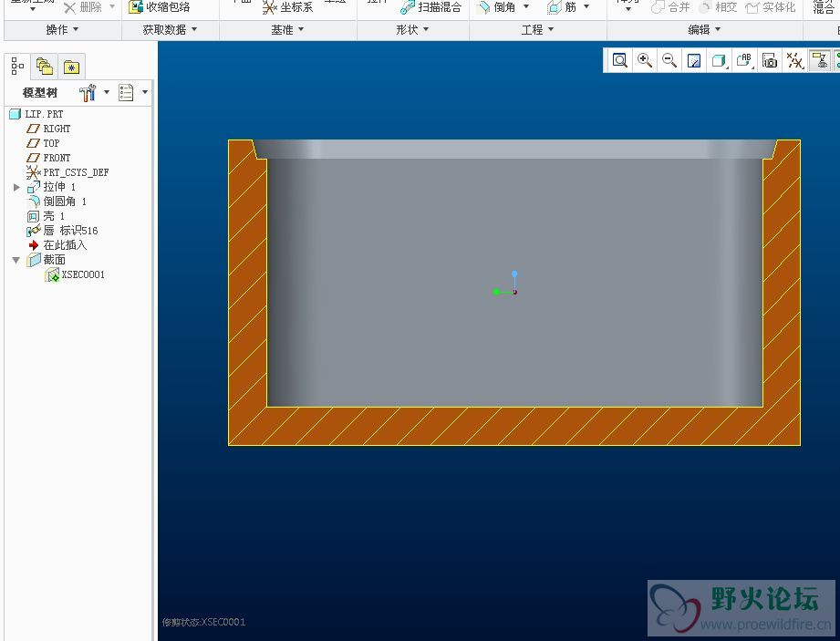
Task: Toggle the annotation display icon
Action: click(820, 60)
